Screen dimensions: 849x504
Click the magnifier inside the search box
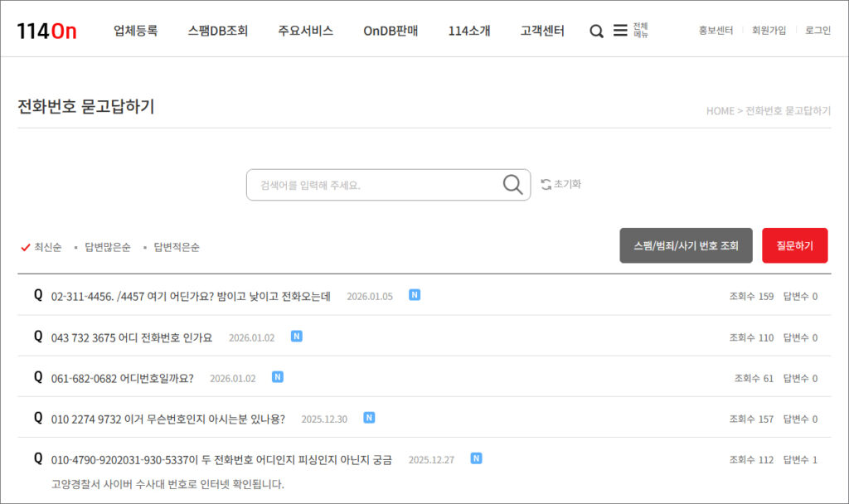click(x=513, y=184)
